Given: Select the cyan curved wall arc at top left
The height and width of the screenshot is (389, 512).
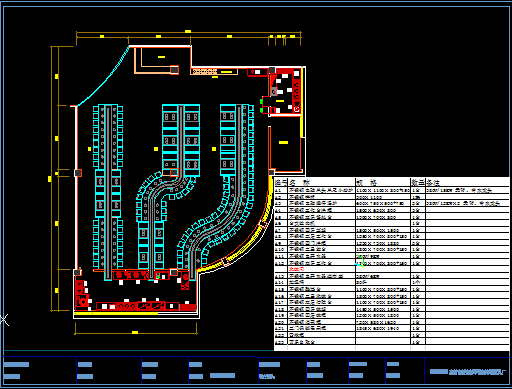Looking at the screenshot, I should 103,76.
